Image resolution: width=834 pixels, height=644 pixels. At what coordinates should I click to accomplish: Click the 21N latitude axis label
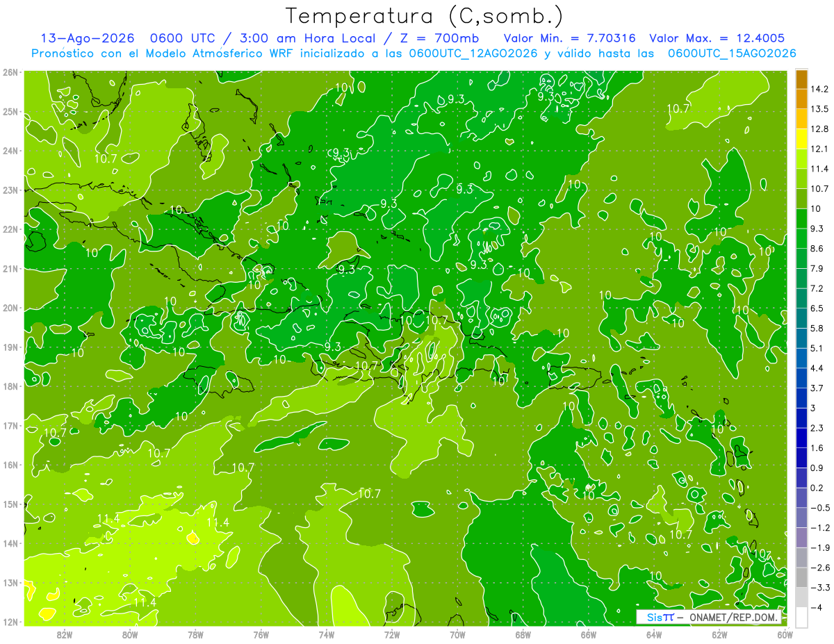tap(10, 268)
